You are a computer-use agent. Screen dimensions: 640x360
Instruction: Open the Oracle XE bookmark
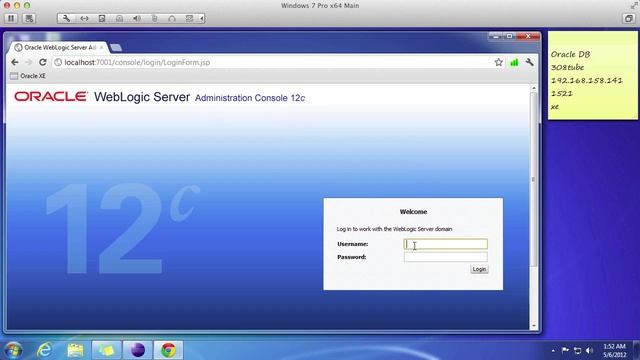[28, 76]
